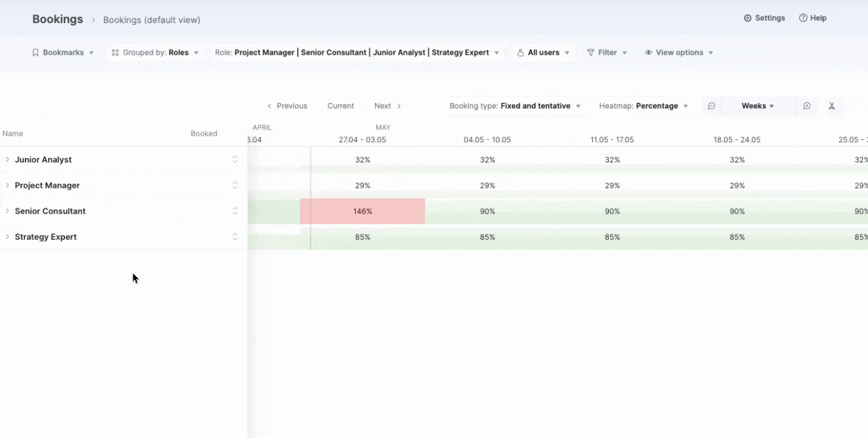Viewport: 868px width, 438px height.
Task: Open the Weeks time scale selector
Action: tap(757, 106)
